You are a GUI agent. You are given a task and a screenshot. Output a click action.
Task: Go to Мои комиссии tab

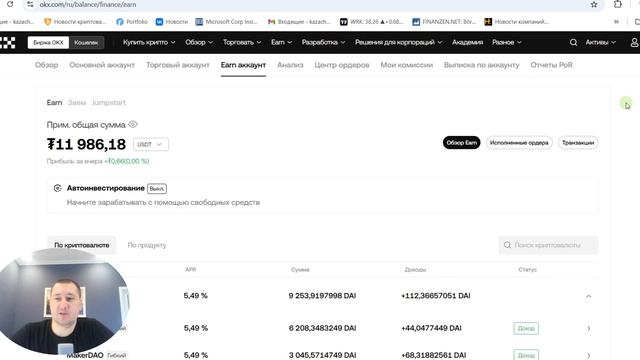(407, 65)
